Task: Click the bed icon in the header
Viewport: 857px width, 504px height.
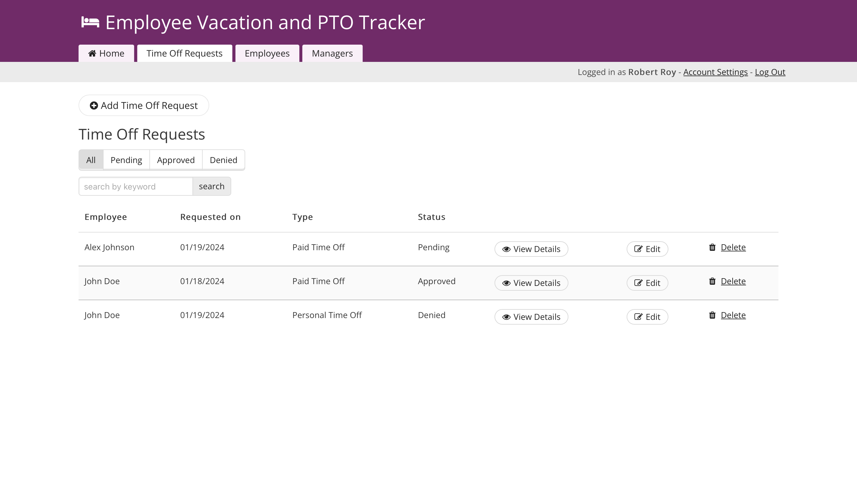Action: 90,22
